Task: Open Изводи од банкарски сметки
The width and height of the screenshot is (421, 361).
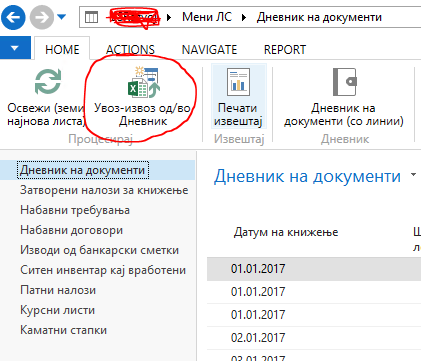Action: point(99,250)
